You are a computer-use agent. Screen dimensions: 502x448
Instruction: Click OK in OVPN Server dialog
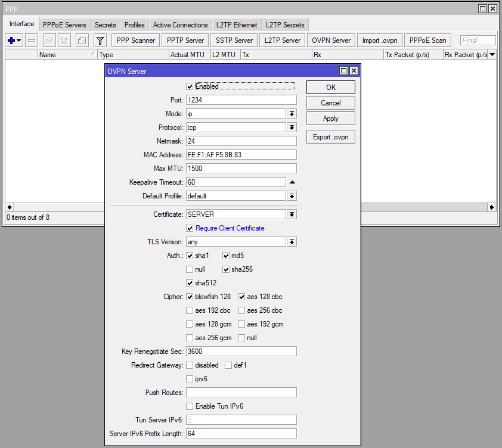[x=331, y=88]
